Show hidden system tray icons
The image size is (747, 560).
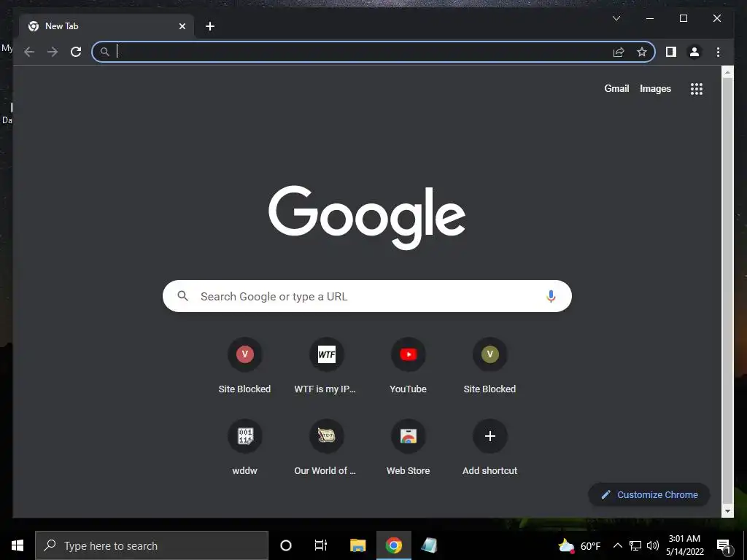[617, 545]
